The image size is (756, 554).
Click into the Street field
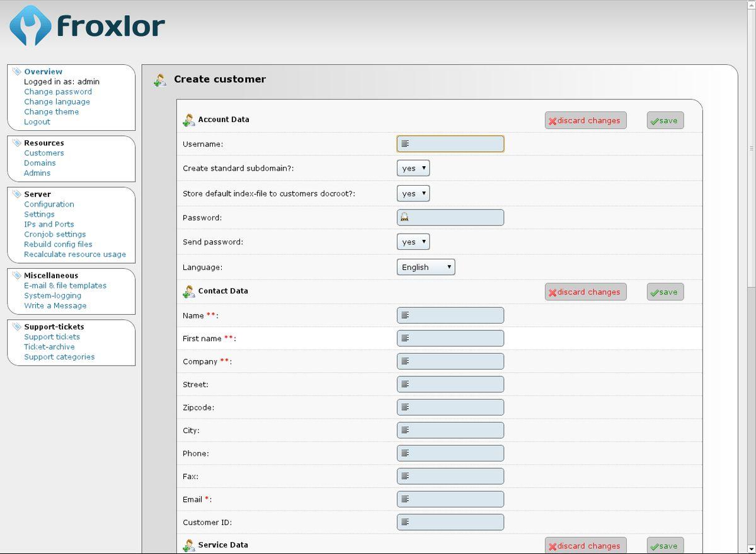(x=450, y=384)
